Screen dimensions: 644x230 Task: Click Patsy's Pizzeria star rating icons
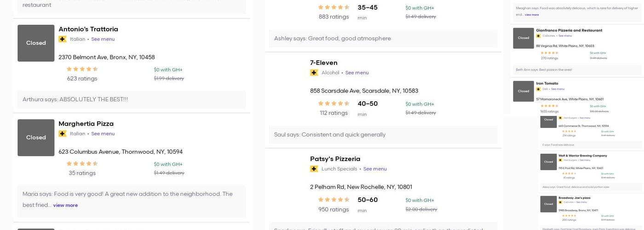(x=333, y=200)
